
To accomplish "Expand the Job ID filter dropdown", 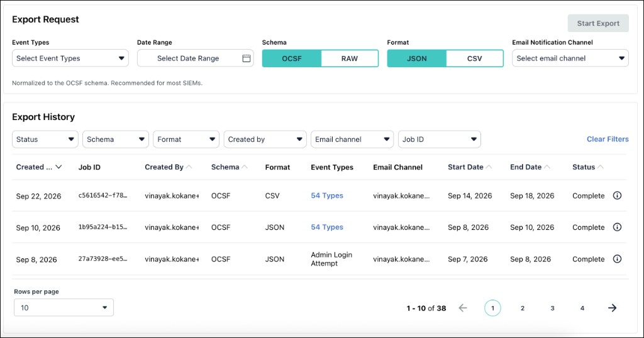I will click(x=440, y=139).
